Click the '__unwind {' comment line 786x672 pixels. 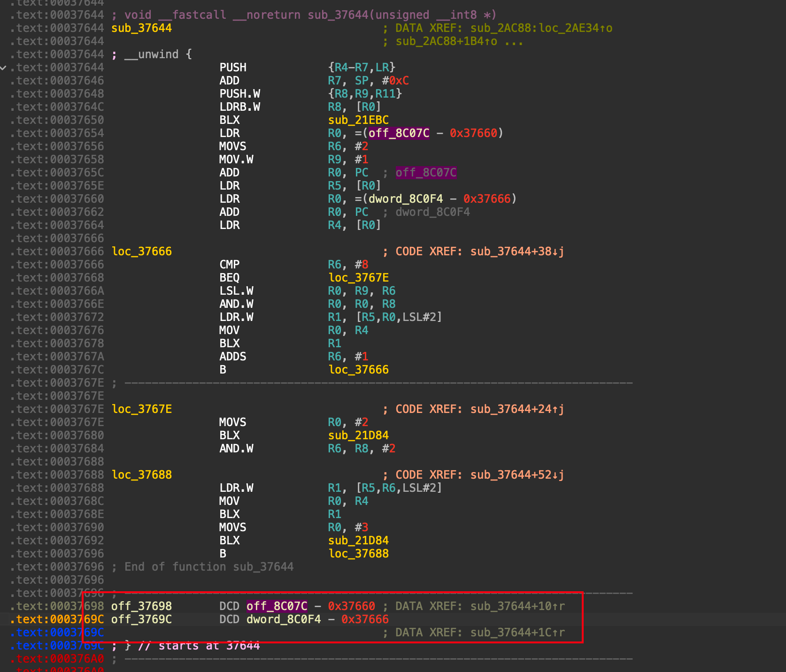coord(152,54)
